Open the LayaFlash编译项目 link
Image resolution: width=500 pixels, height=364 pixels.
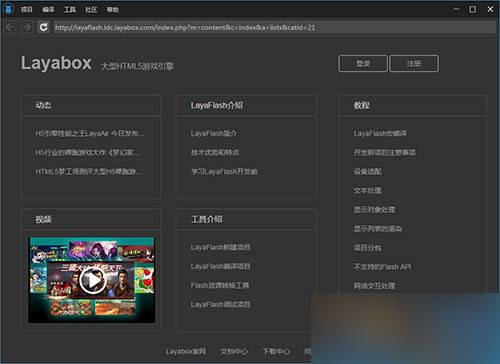pyautogui.click(x=220, y=266)
